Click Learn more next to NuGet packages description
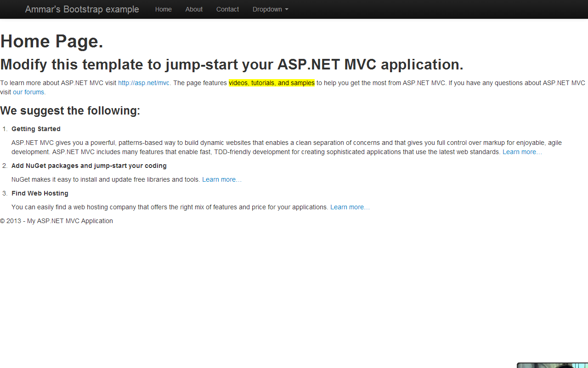The image size is (588, 368). [222, 179]
